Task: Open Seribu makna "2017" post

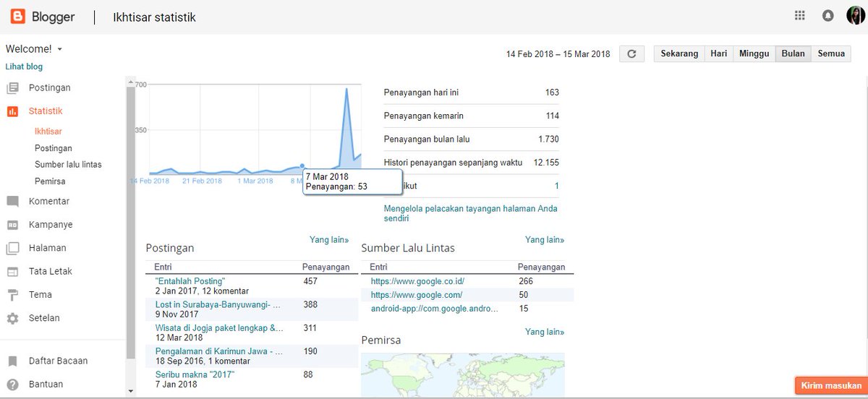Action: point(195,374)
